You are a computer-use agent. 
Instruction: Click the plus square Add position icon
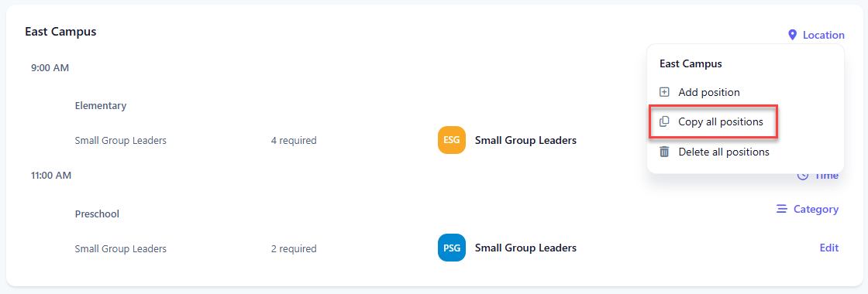click(x=665, y=92)
